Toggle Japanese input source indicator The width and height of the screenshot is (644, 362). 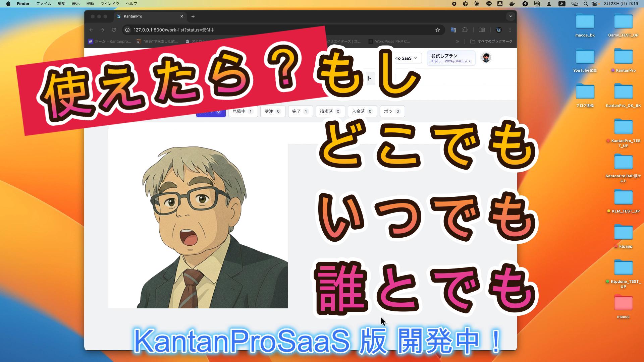click(x=561, y=4)
